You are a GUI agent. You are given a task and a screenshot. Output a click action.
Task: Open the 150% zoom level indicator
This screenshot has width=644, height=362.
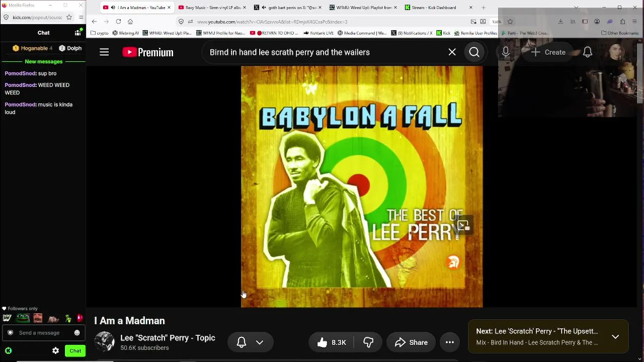(x=497, y=22)
